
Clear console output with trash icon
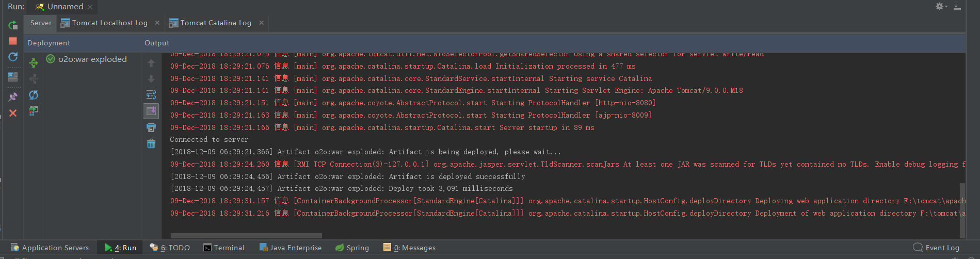pyautogui.click(x=151, y=143)
